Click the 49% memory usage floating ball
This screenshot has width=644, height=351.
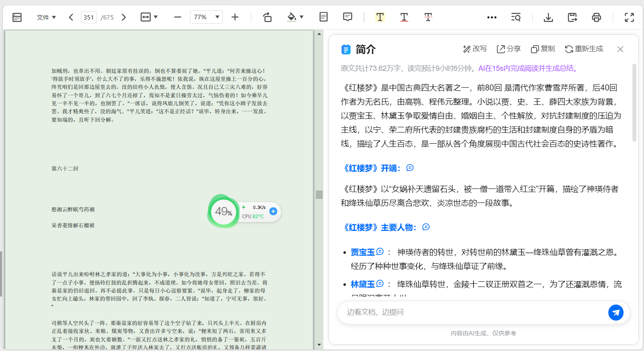click(x=223, y=211)
